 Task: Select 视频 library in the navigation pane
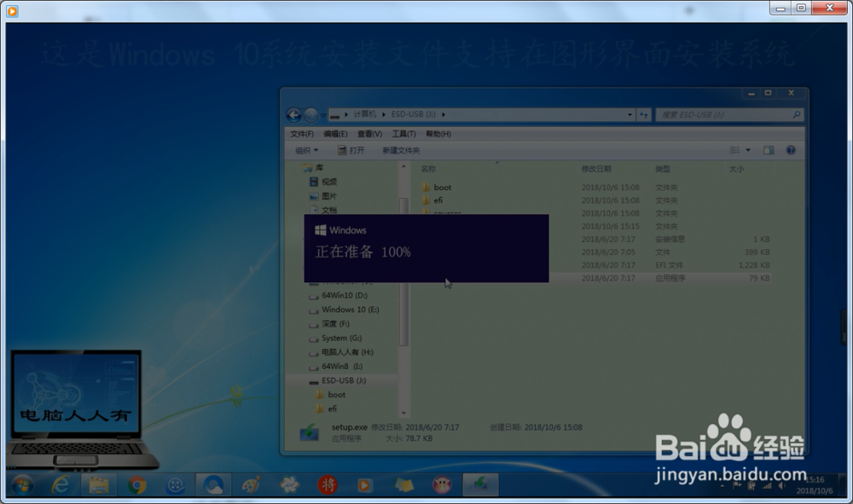(x=323, y=182)
